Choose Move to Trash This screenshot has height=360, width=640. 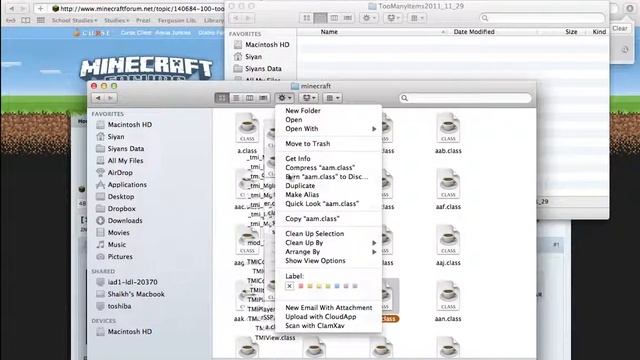pos(308,144)
